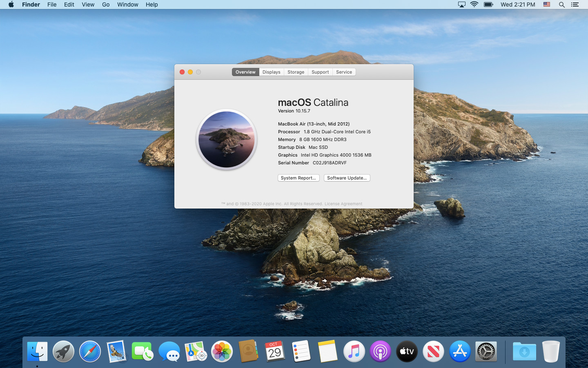Open the Go menu
The image size is (588, 368).
[x=106, y=4]
